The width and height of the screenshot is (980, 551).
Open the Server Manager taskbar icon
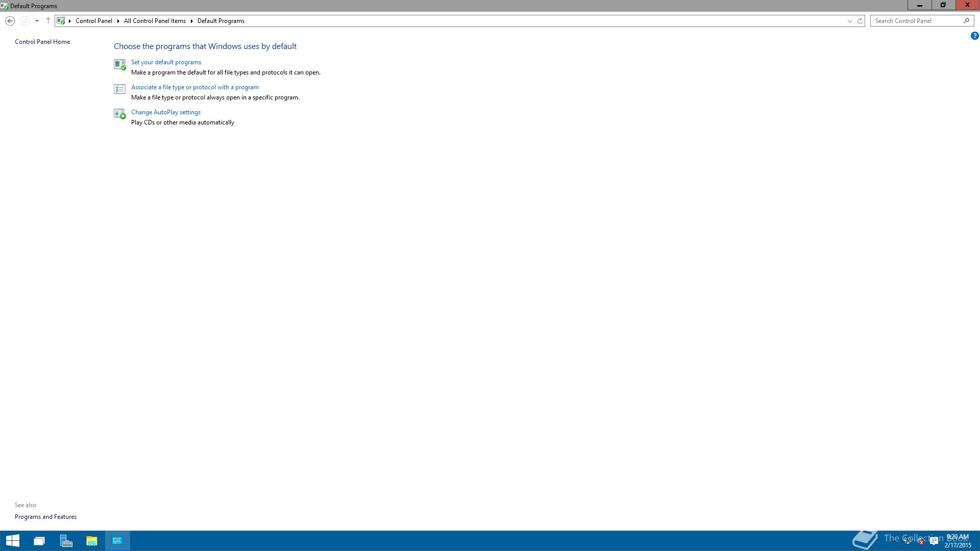point(66,541)
